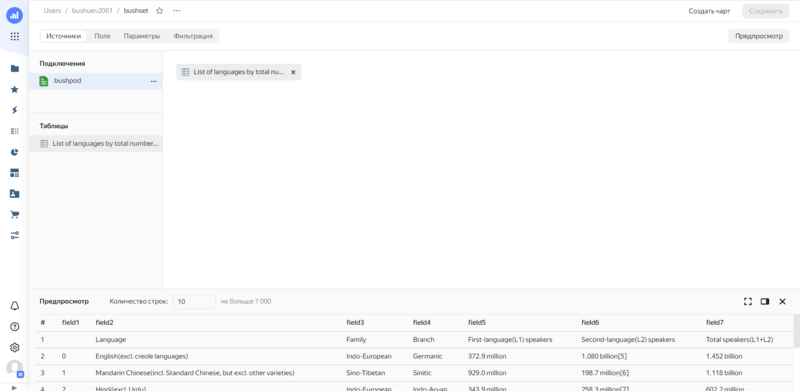The height and width of the screenshot is (391, 800).
Task: Click the bushset breadcrumb title
Action: (x=136, y=11)
